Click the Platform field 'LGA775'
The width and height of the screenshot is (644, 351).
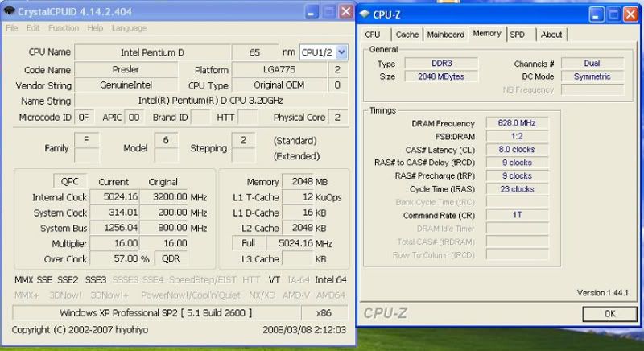pos(279,69)
